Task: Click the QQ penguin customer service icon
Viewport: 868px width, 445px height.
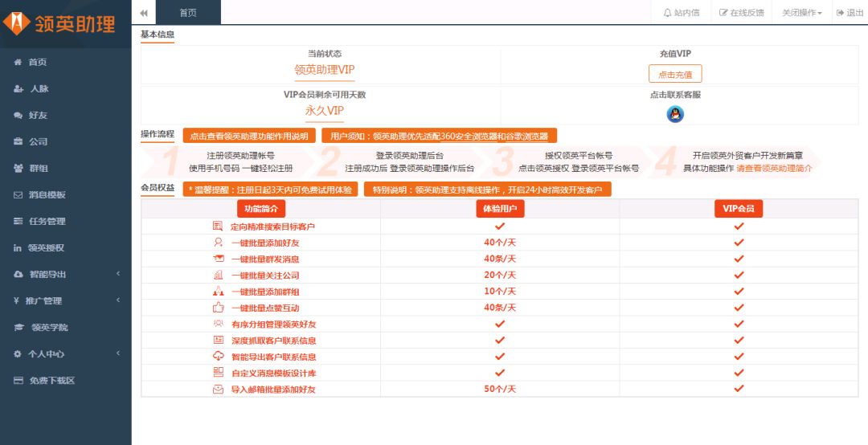Action: point(675,114)
